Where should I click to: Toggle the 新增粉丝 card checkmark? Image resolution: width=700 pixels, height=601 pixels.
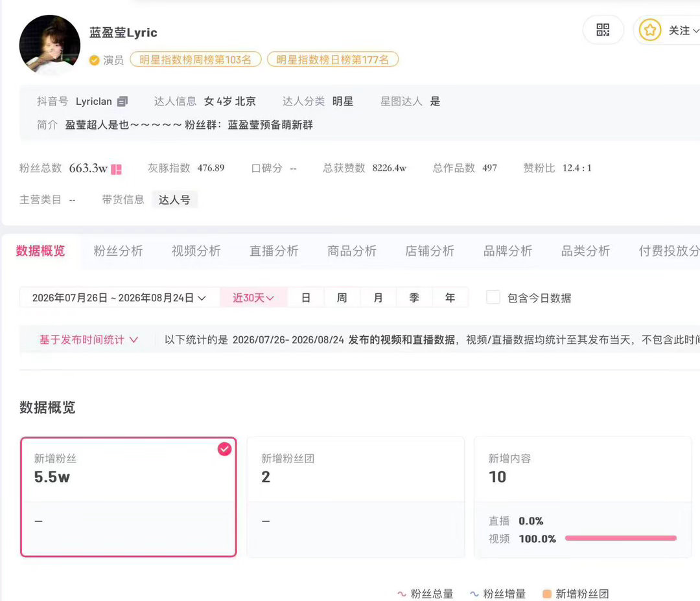(x=224, y=449)
